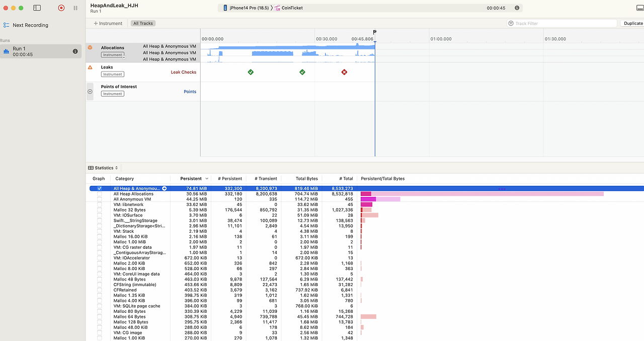Click the All Anonymous VM usage bar
This screenshot has height=341, width=644.
point(380,199)
